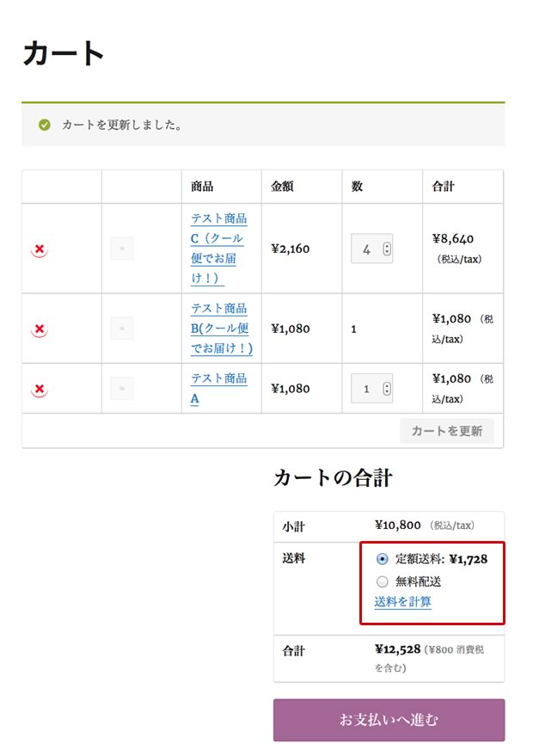Open テスト商品B(クール便でお届け！) link

click(221, 329)
